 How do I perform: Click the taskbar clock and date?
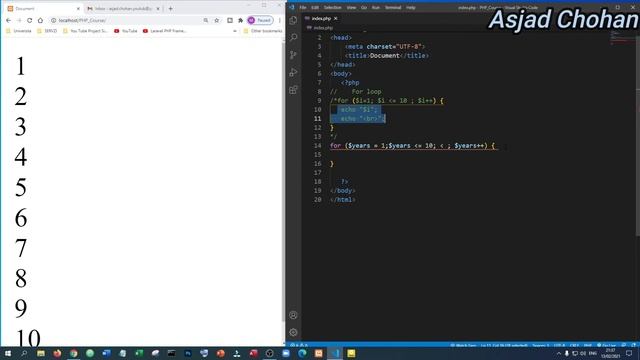click(611, 353)
